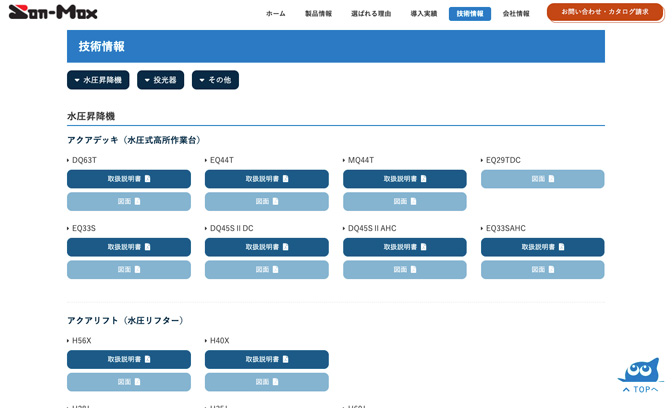Open EQ33S 図面 document
Screen dimensions: 672x408
point(129,270)
